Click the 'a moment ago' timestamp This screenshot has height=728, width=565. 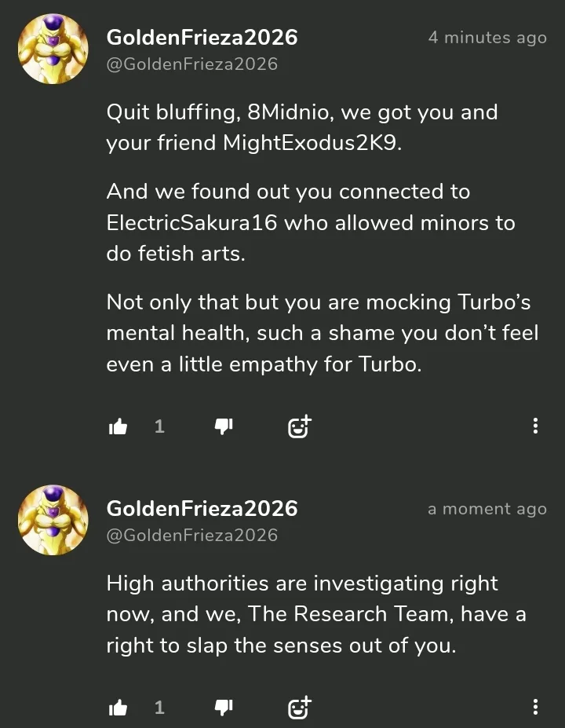pos(487,509)
